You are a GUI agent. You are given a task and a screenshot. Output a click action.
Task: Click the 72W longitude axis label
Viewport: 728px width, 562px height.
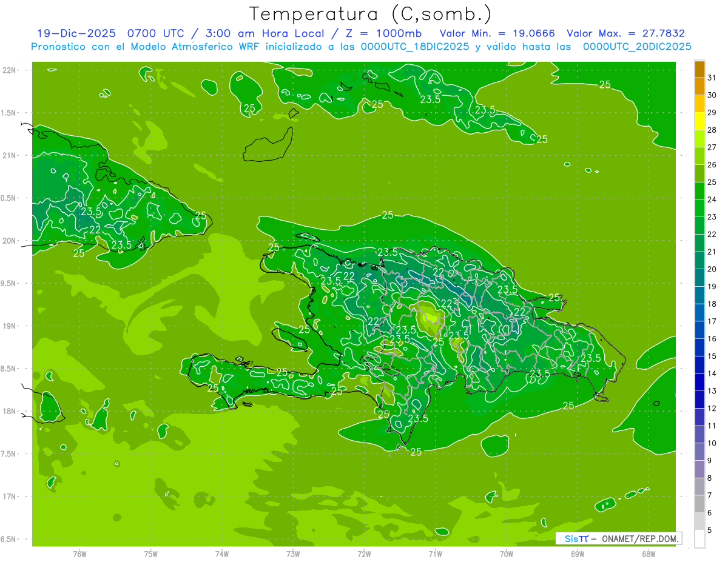click(364, 553)
